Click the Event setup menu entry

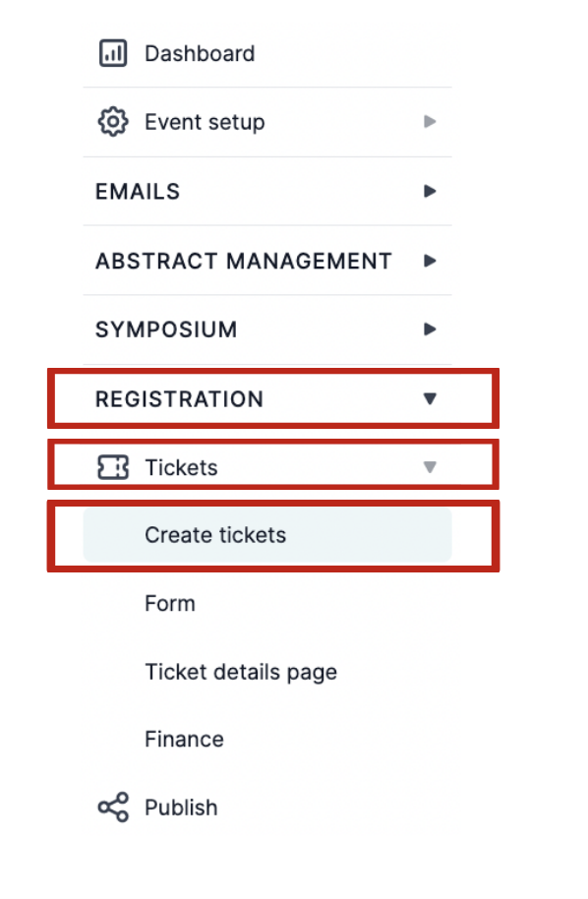tap(205, 121)
